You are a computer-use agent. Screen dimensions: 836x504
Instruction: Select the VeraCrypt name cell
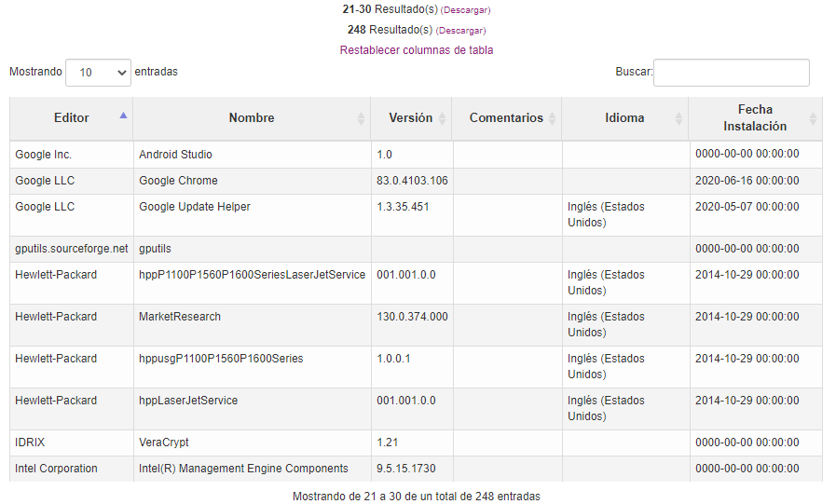[x=253, y=443]
